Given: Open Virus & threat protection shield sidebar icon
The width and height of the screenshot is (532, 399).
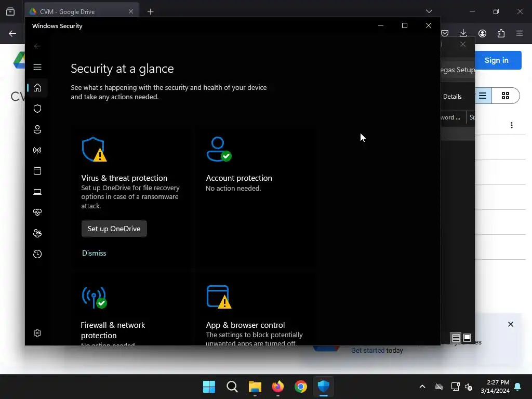Looking at the screenshot, I should tap(37, 109).
